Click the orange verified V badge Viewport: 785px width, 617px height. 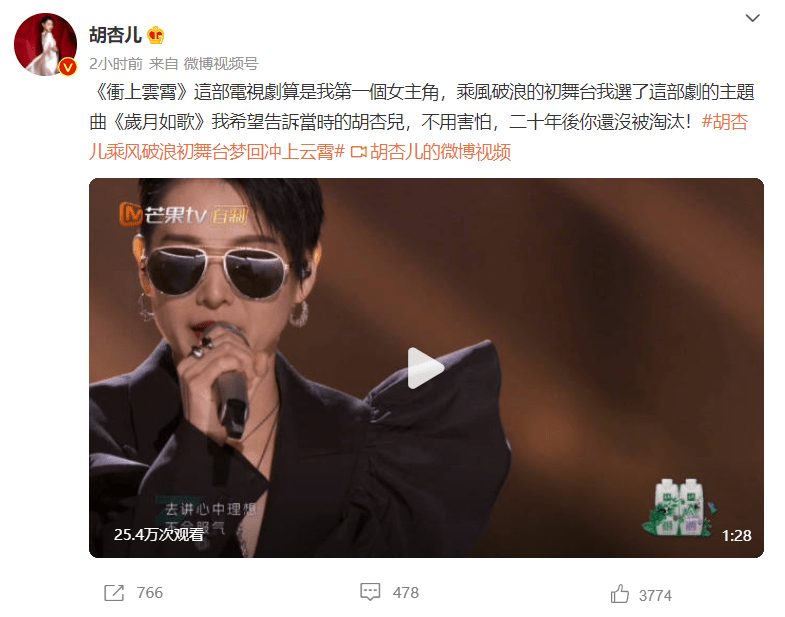(68, 67)
